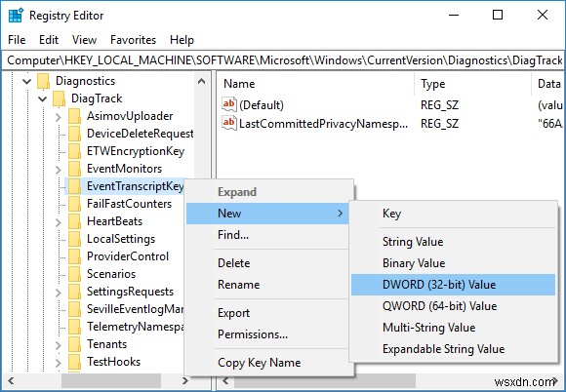The height and width of the screenshot is (392, 566).
Task: Click the EventMonitors folder icon
Action: (75, 169)
